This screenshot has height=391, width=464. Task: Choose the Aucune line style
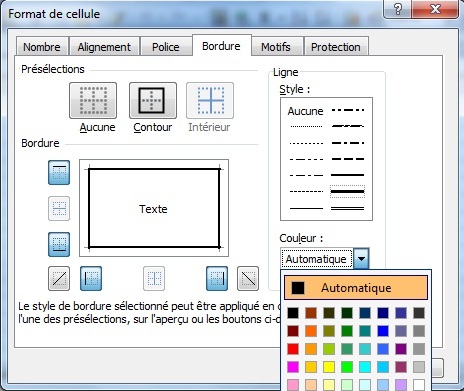coord(305,111)
